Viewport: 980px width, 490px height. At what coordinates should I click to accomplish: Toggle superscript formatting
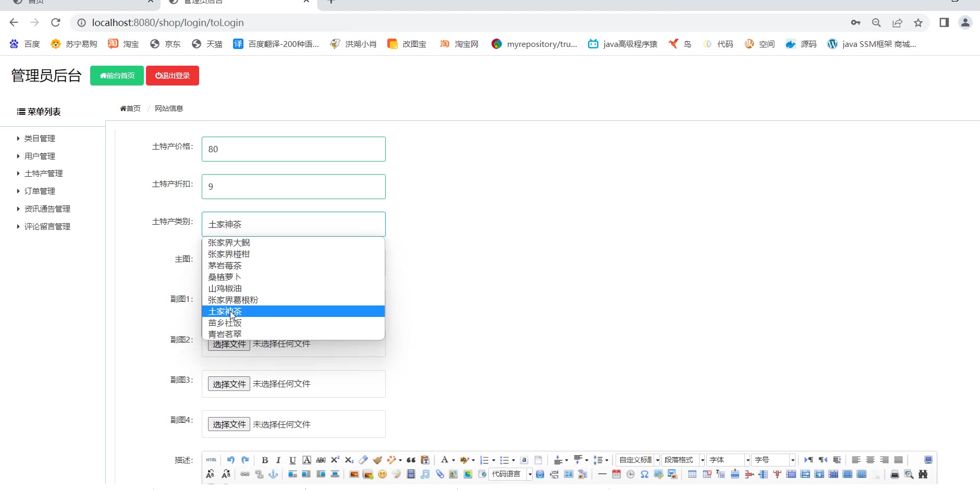point(335,460)
